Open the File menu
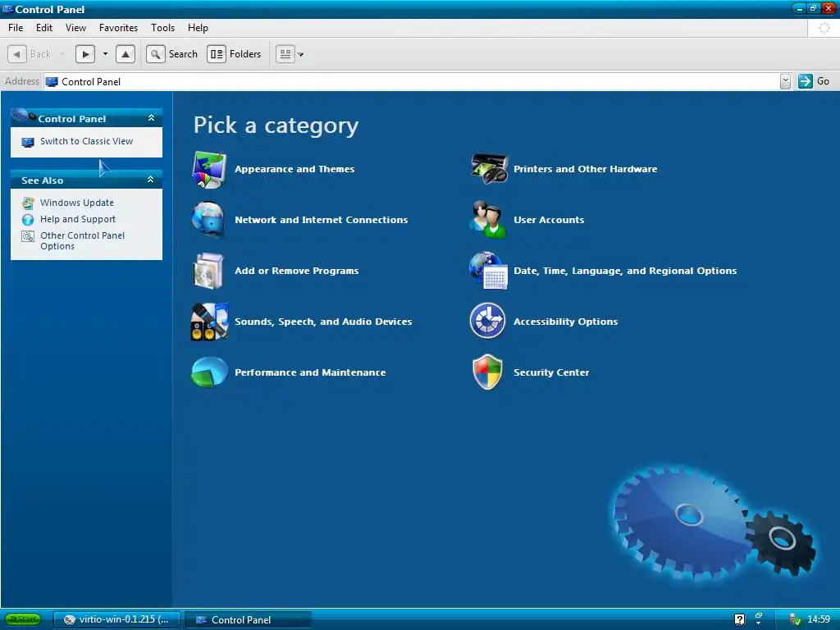The image size is (840, 630). click(x=16, y=28)
